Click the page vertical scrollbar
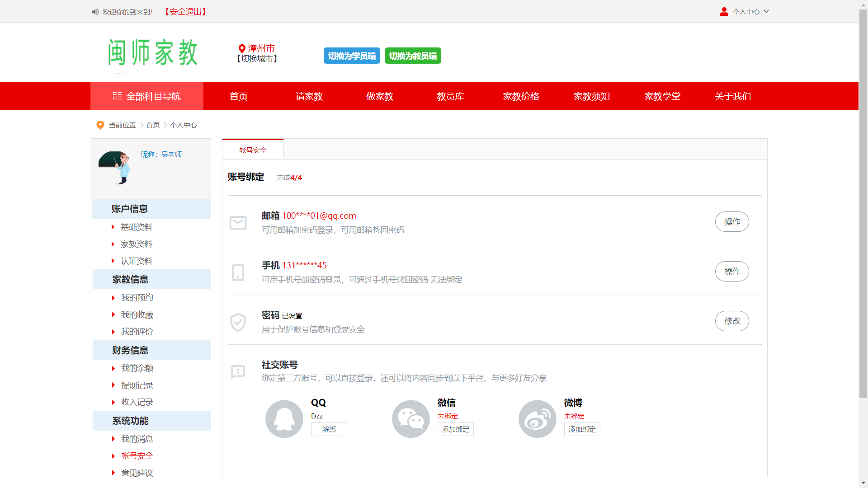Image resolution: width=868 pixels, height=488 pixels. 863,203
